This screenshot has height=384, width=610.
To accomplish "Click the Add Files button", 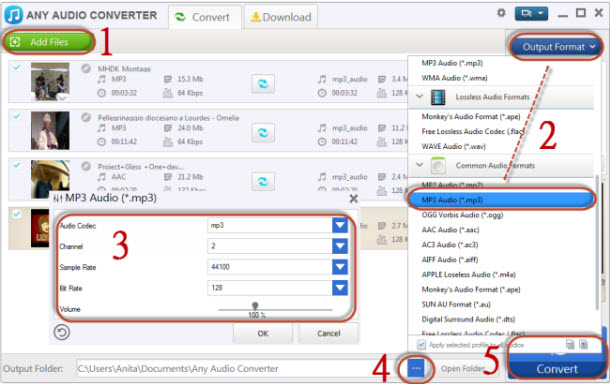I will pyautogui.click(x=49, y=42).
